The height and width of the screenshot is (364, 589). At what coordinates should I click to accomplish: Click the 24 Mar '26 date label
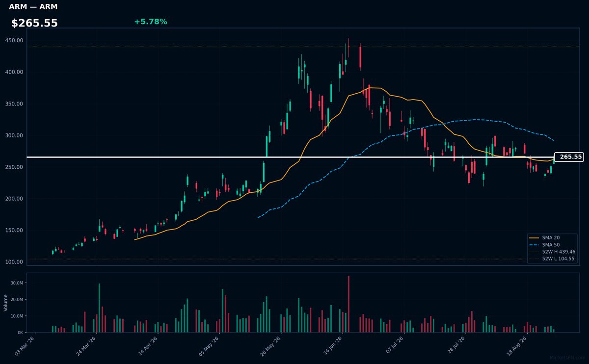point(86,346)
